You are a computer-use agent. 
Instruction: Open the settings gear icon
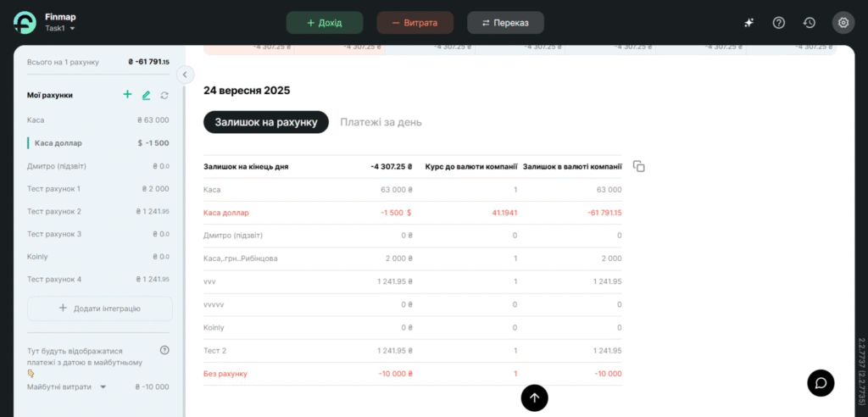[843, 23]
